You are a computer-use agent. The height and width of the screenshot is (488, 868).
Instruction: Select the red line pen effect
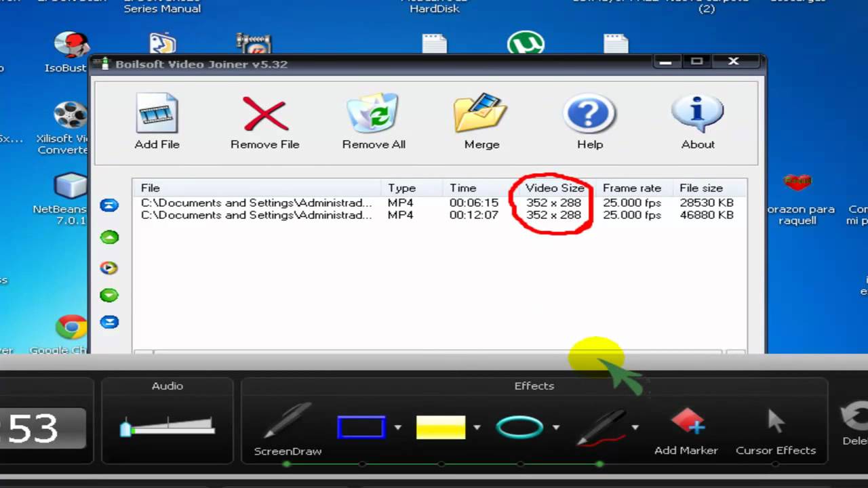tap(601, 427)
